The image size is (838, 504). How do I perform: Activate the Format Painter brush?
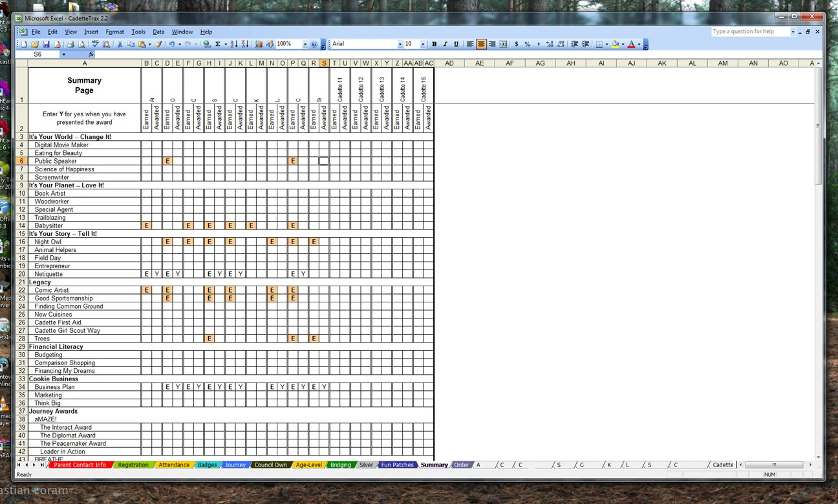[158, 45]
